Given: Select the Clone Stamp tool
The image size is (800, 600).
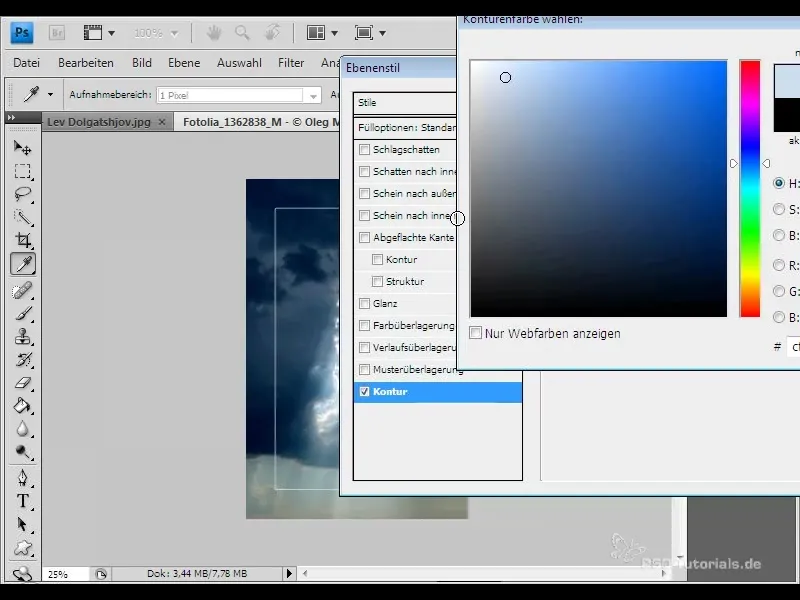Looking at the screenshot, I should coord(22,337).
